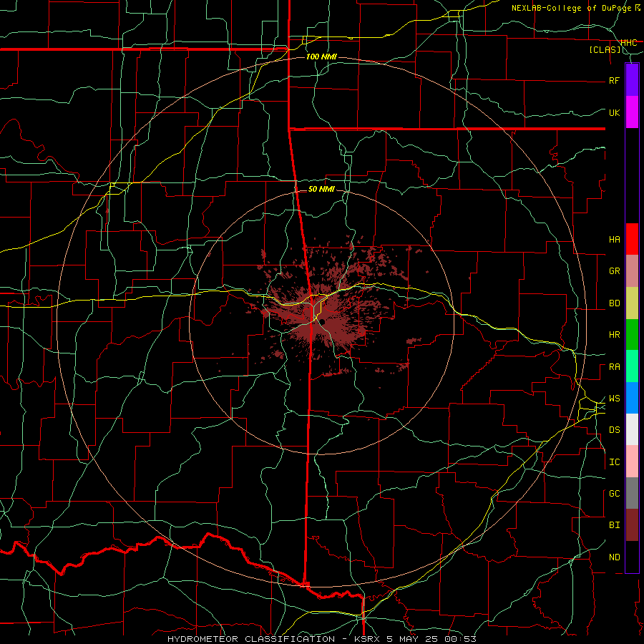
Task: Pick the RA light green legend swatch
Action: tap(632, 366)
